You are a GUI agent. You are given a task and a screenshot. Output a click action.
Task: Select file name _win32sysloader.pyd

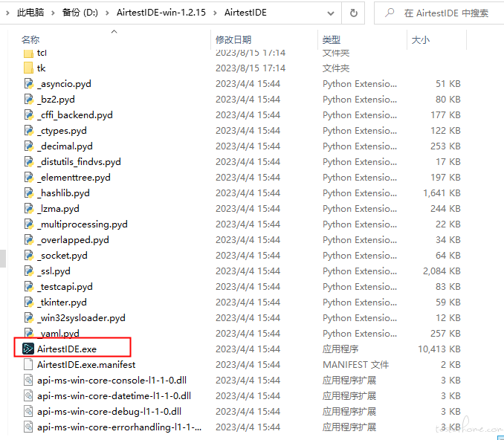coord(81,318)
